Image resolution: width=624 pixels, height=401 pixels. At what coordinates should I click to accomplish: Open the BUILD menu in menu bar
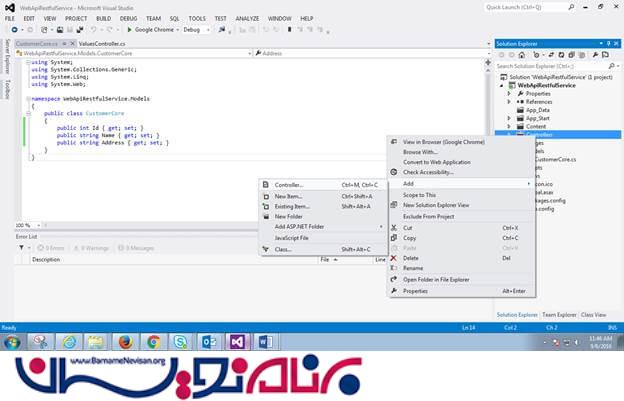pyautogui.click(x=105, y=18)
